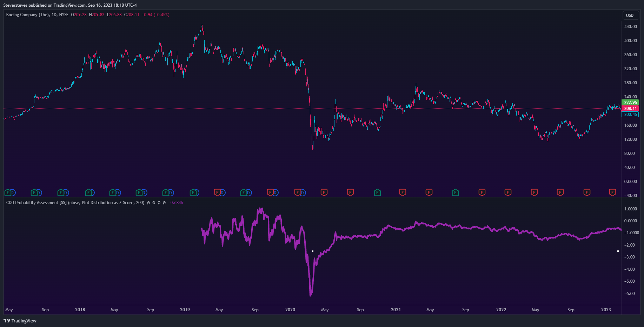
Task: Click green earnings marker between May and Sep 2017
Action: [34, 192]
